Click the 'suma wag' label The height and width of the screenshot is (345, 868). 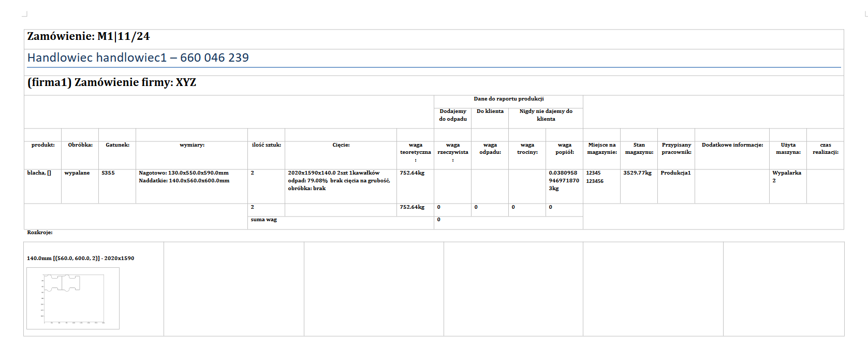click(x=264, y=220)
